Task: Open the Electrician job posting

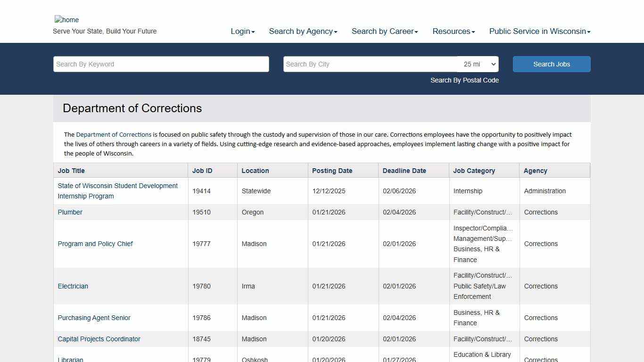Action: pyautogui.click(x=73, y=286)
